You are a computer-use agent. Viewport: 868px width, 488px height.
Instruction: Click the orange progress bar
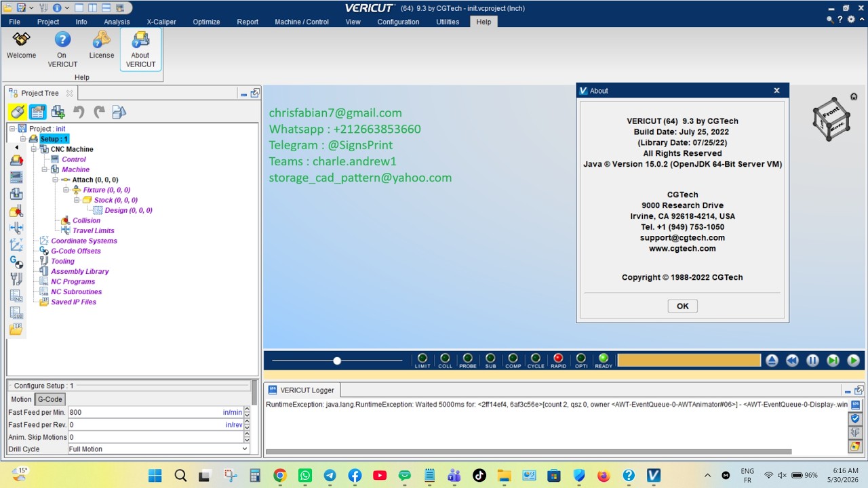(689, 361)
